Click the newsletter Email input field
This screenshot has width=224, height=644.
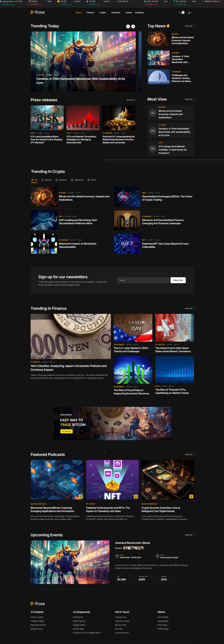point(143,280)
